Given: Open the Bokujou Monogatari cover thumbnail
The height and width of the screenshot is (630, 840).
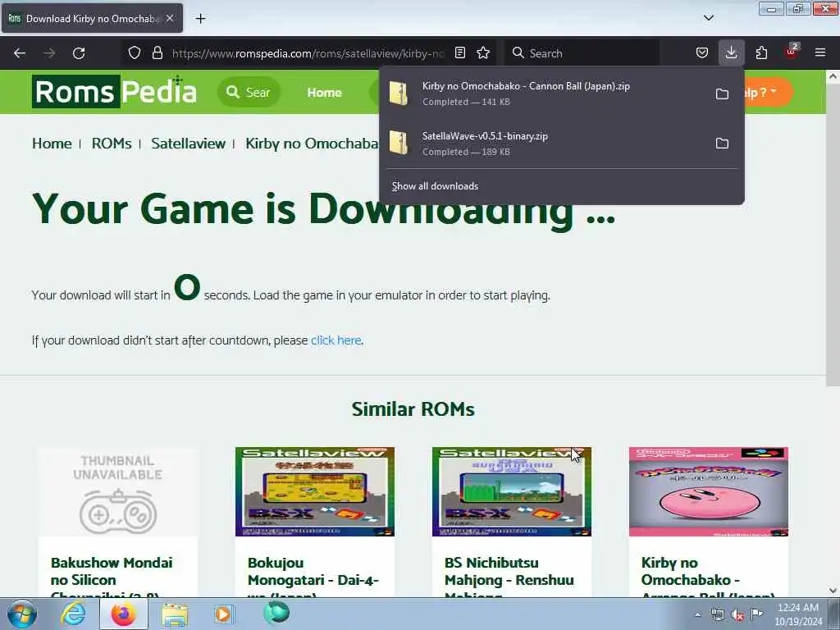Looking at the screenshot, I should [x=315, y=492].
